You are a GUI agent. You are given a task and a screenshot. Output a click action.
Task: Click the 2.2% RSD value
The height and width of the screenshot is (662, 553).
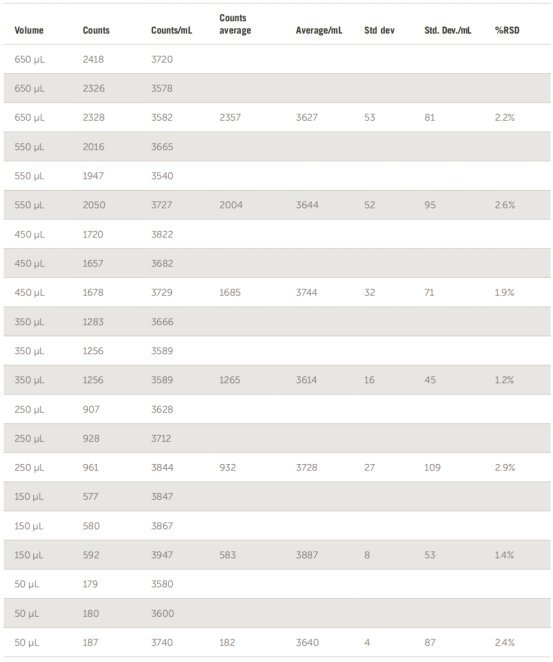coord(504,118)
